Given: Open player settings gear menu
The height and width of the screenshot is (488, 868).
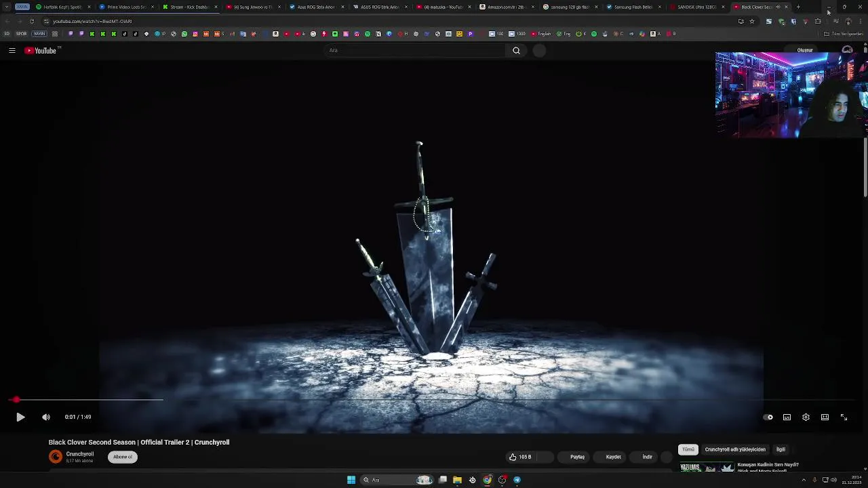Looking at the screenshot, I should click(x=806, y=417).
